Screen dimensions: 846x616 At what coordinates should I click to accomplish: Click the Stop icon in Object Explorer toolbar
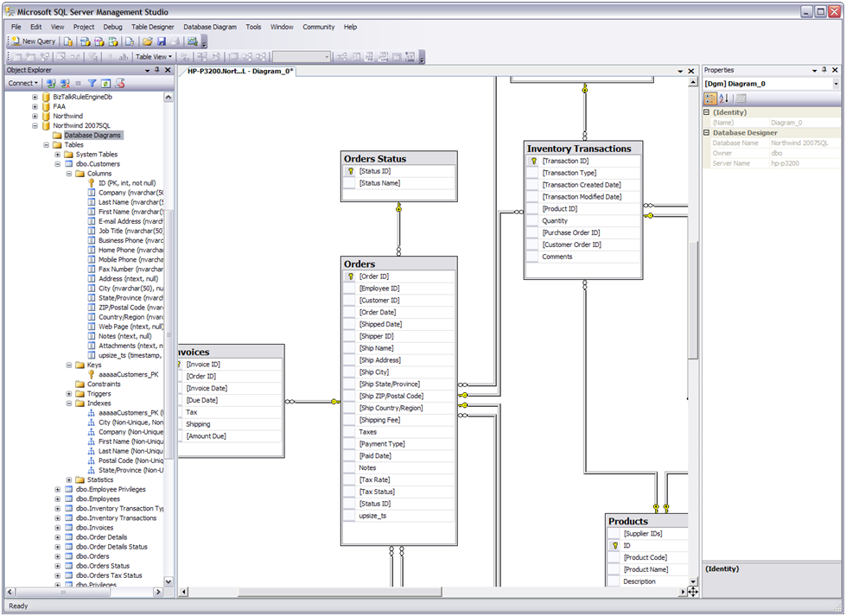tap(79, 83)
